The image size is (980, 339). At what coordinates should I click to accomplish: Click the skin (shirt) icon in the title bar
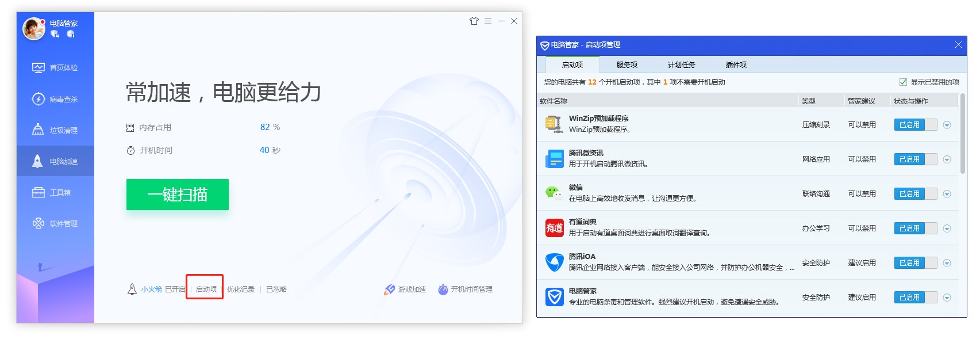click(474, 21)
